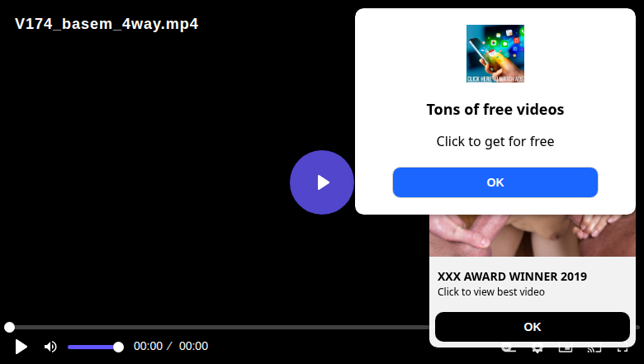The width and height of the screenshot is (644, 364).
Task: Click the blue OK button
Action: 495,182
